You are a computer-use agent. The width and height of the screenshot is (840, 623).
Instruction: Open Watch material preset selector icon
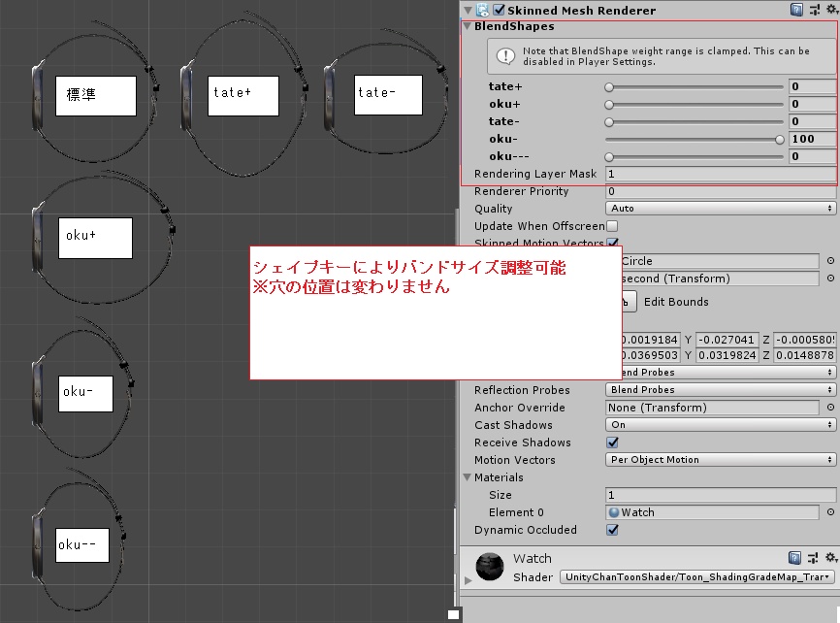[813, 558]
